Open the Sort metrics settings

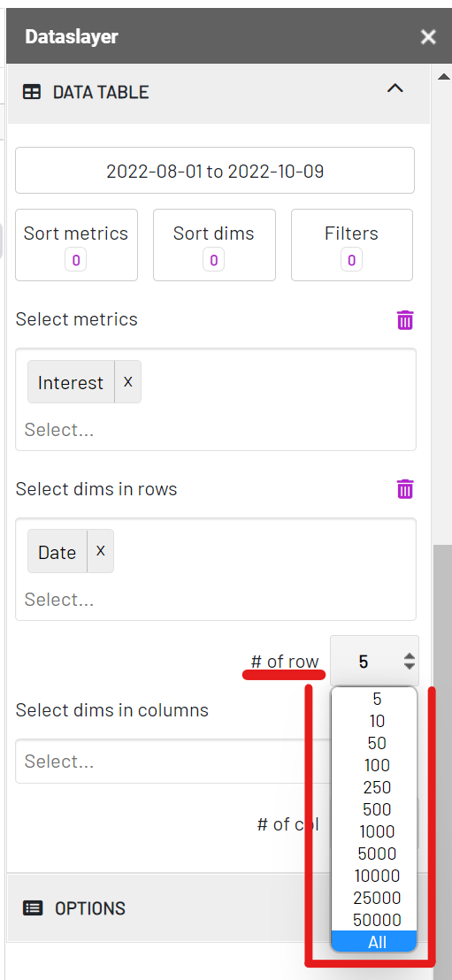(x=76, y=245)
